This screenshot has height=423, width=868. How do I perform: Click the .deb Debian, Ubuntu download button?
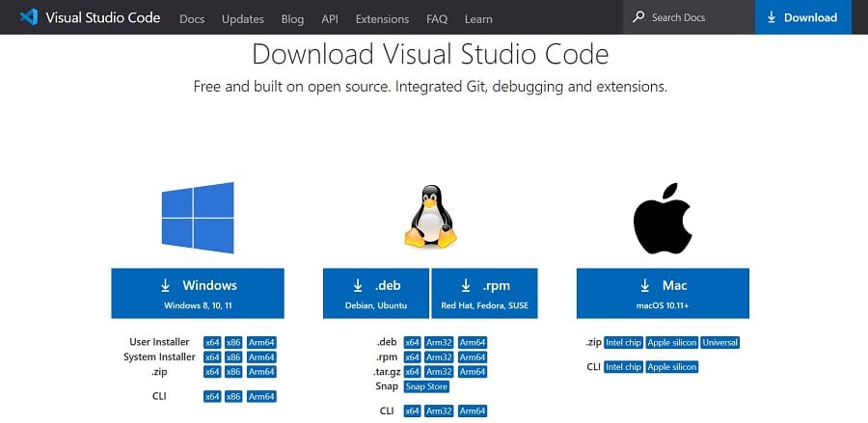pos(376,293)
